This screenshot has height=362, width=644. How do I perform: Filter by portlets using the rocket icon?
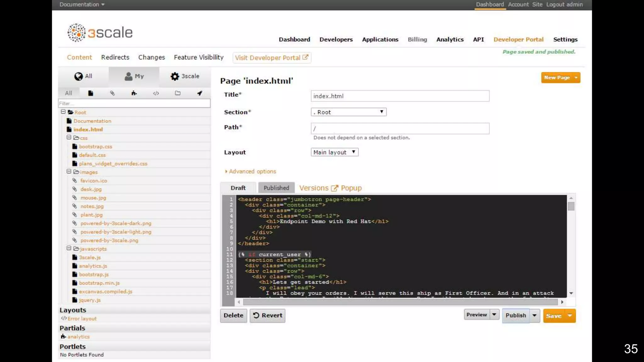[200, 93]
